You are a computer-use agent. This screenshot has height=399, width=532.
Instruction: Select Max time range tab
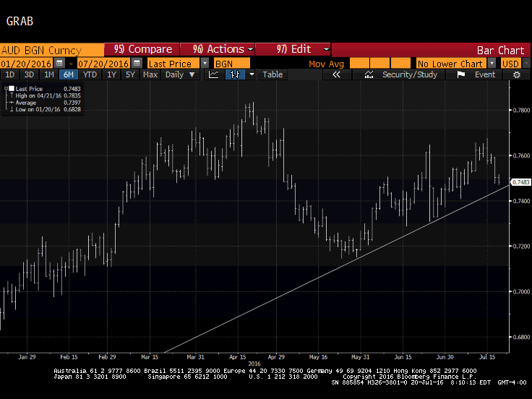pos(150,74)
